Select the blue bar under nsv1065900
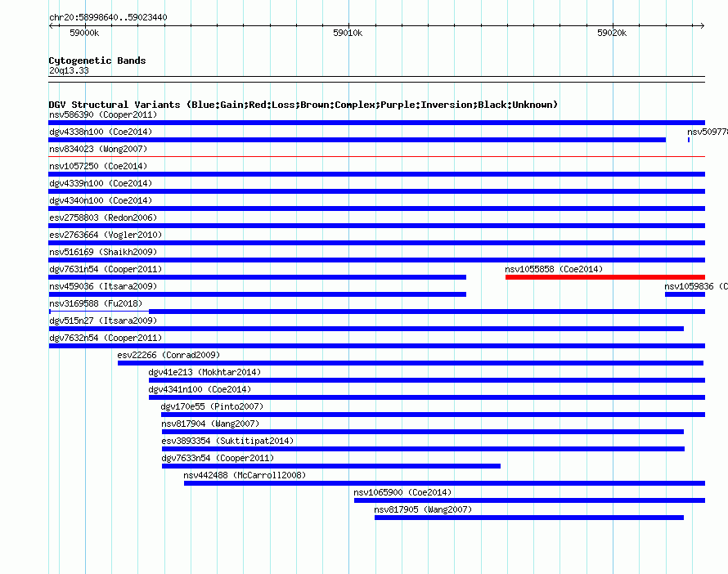Viewport: 728px width, 574px height. (529, 500)
